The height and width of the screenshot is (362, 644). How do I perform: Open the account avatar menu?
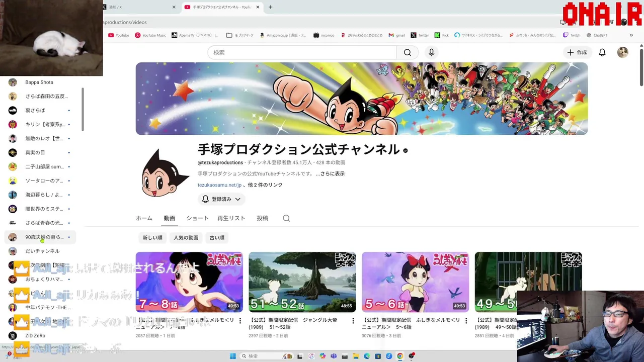pyautogui.click(x=623, y=52)
